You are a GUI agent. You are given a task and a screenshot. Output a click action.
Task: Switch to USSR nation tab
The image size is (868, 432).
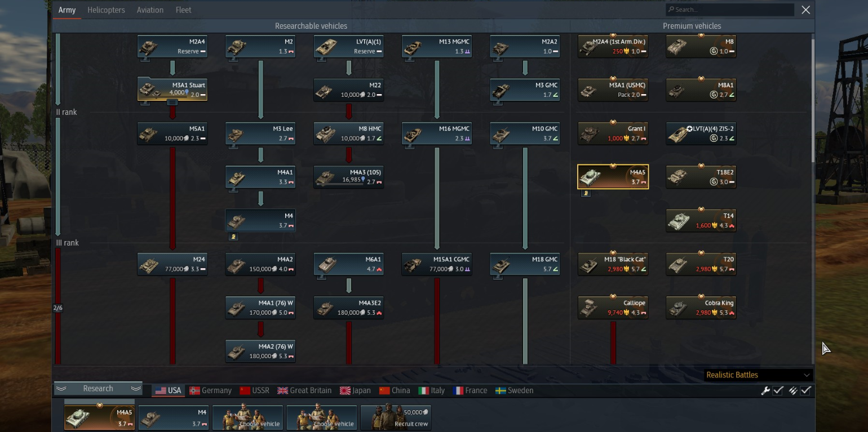click(254, 390)
